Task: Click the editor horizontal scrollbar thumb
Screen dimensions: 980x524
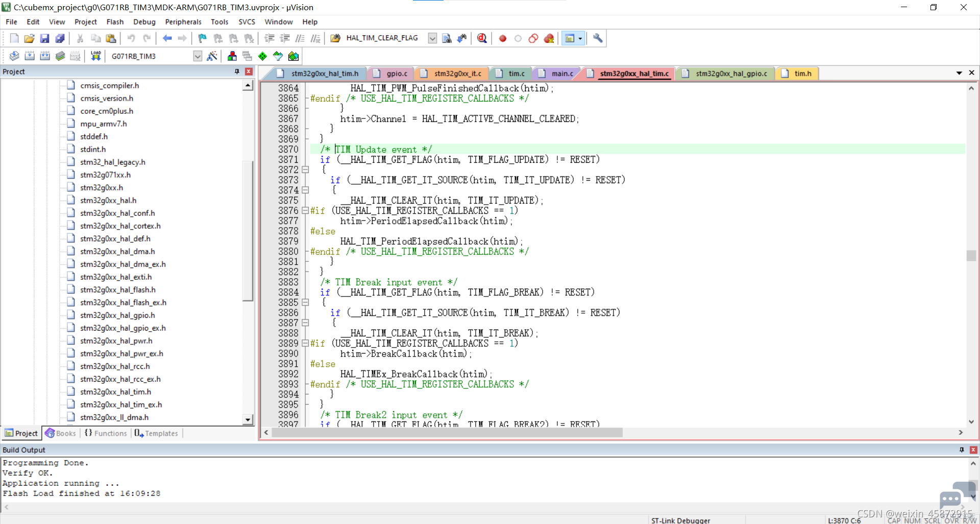Action: point(447,433)
